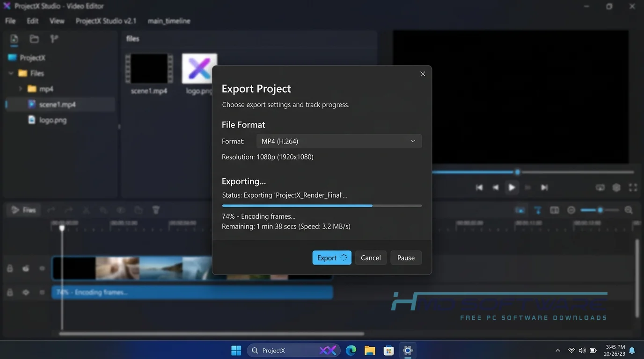Open the Format dropdown MP4 (H.264)
Image resolution: width=644 pixels, height=359 pixels.
pos(339,141)
